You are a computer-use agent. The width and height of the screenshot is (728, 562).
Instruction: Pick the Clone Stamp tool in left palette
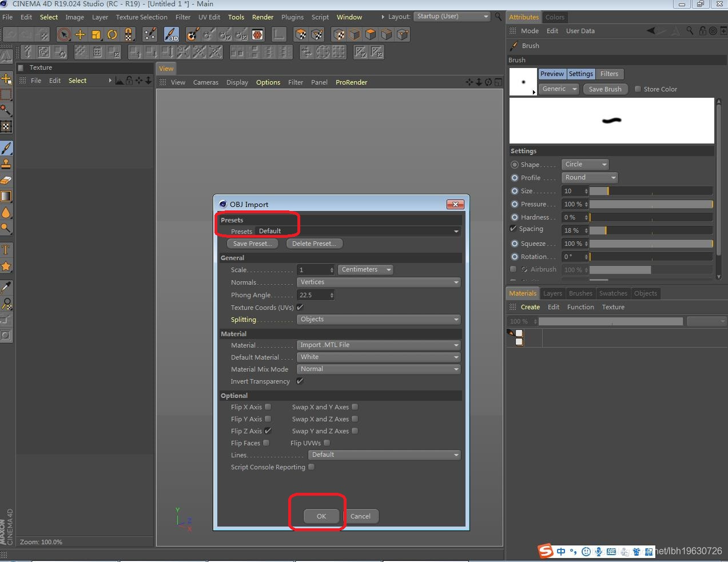pyautogui.click(x=6, y=164)
